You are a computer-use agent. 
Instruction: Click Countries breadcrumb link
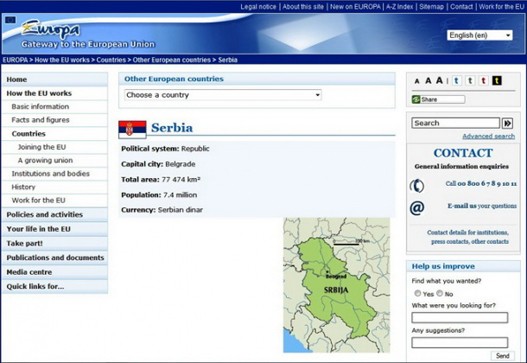click(111, 60)
